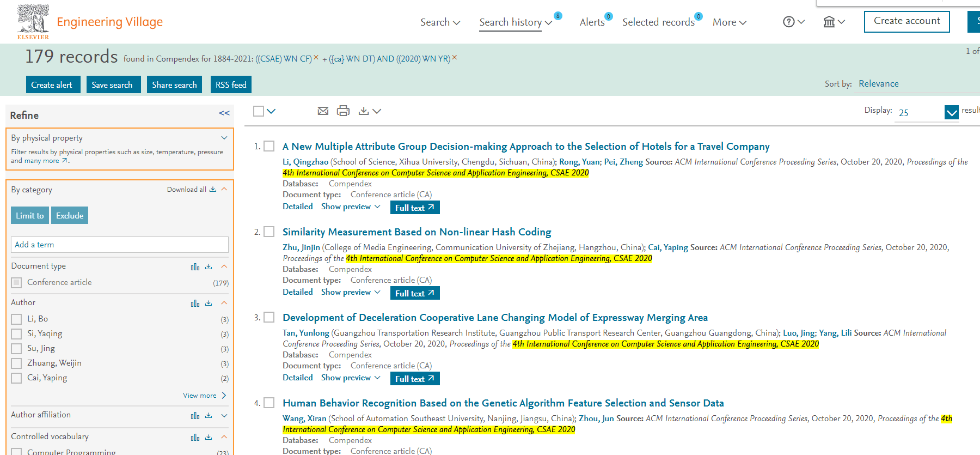Image resolution: width=980 pixels, height=455 pixels.
Task: Download the Document type facet data
Action: (209, 266)
